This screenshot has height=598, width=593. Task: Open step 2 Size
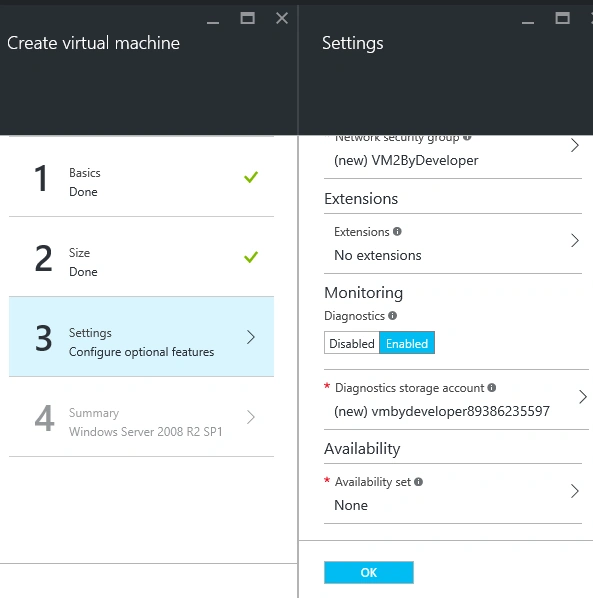[x=141, y=257]
